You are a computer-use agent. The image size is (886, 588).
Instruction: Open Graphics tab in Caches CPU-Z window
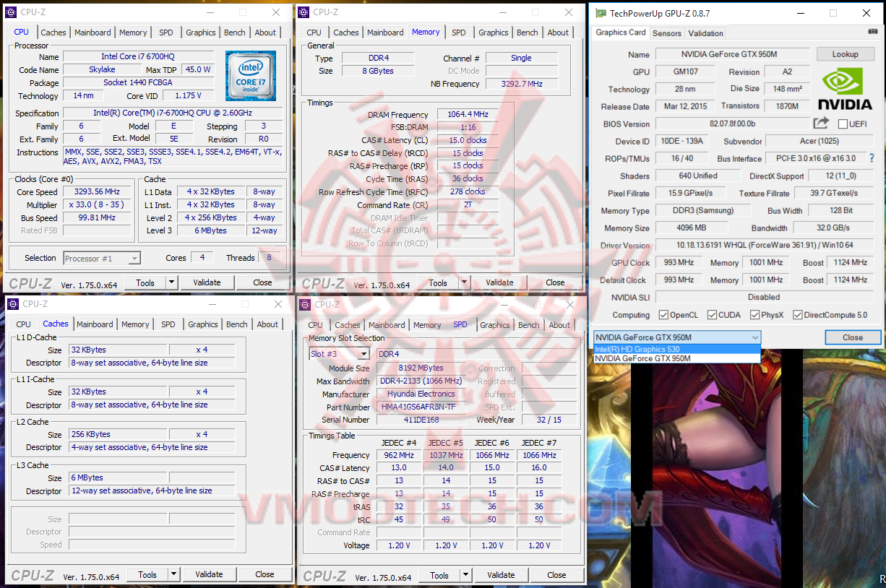click(x=203, y=324)
